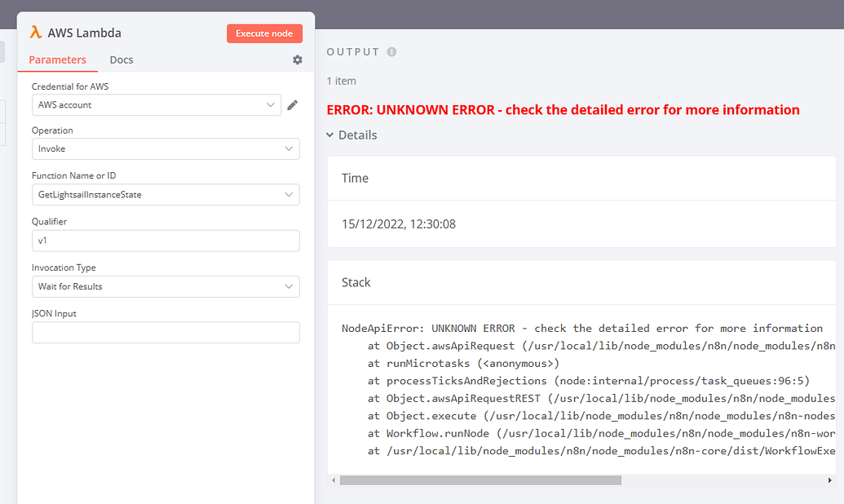The image size is (844, 504).
Task: Click the 'Function Name or ID' label
Action: point(73,175)
